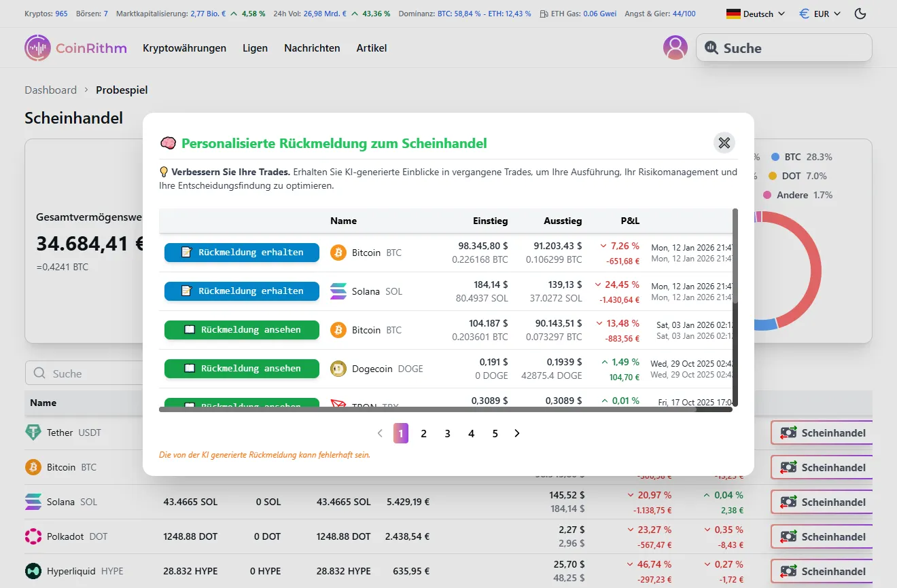Click the Tether coin icon in the portfolio table

pos(35,433)
